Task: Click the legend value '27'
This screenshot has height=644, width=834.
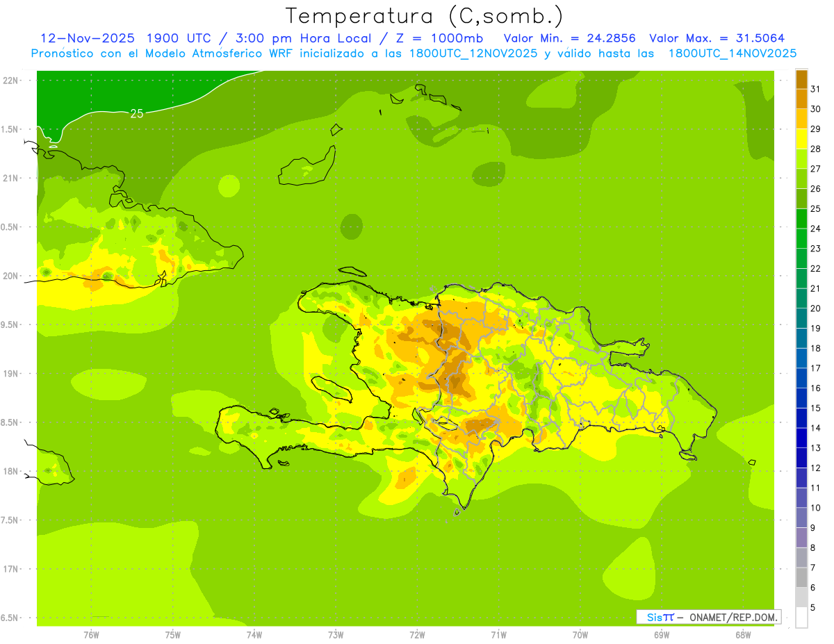Action: click(x=815, y=169)
